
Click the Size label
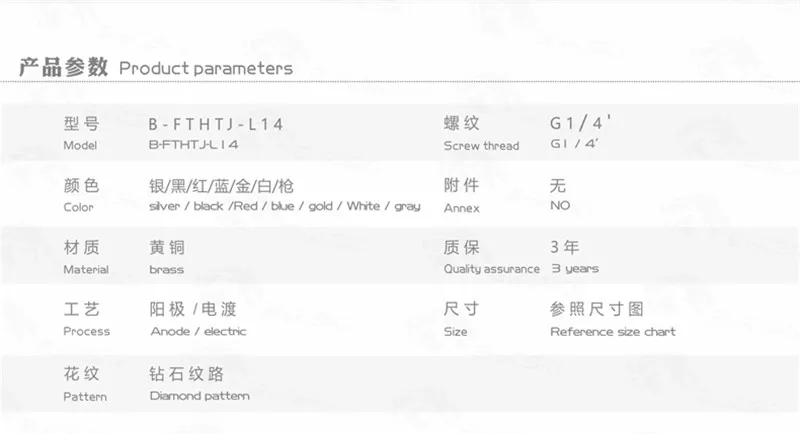click(x=455, y=332)
